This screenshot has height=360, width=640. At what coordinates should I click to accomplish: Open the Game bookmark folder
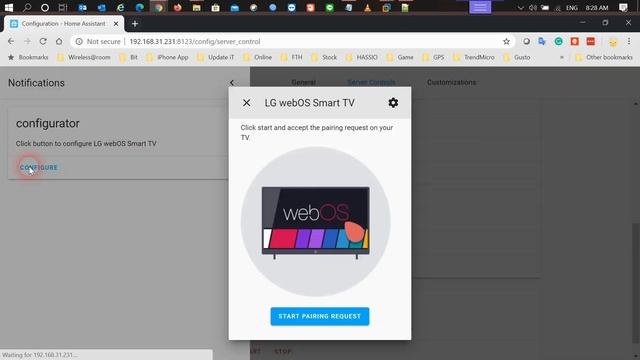[400, 57]
